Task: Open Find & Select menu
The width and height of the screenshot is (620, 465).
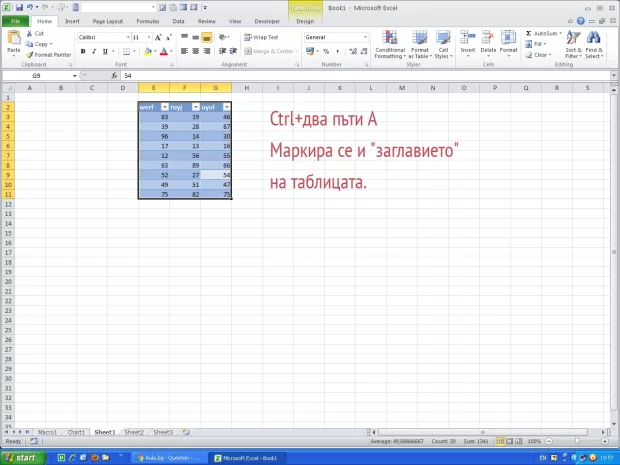Action: [594, 45]
